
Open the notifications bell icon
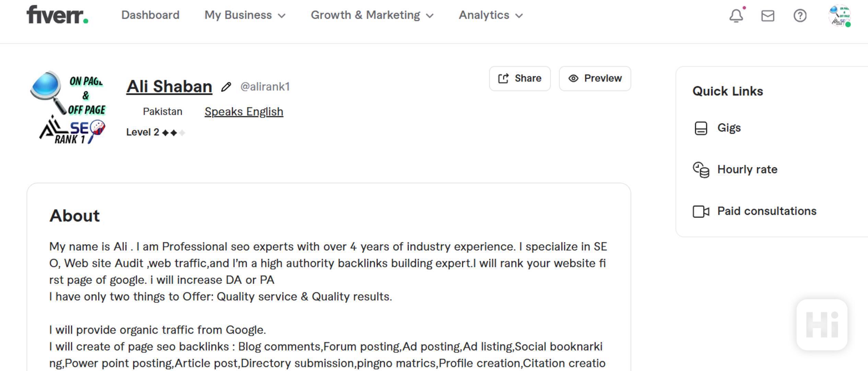[736, 16]
